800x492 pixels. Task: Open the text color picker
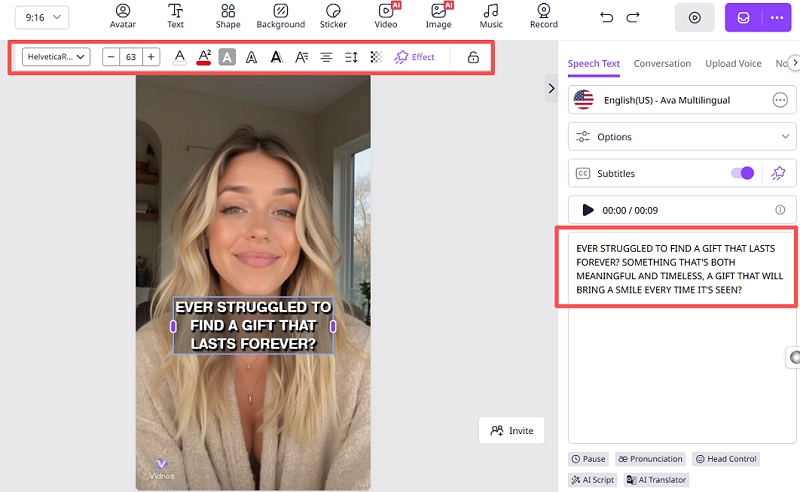pos(179,57)
